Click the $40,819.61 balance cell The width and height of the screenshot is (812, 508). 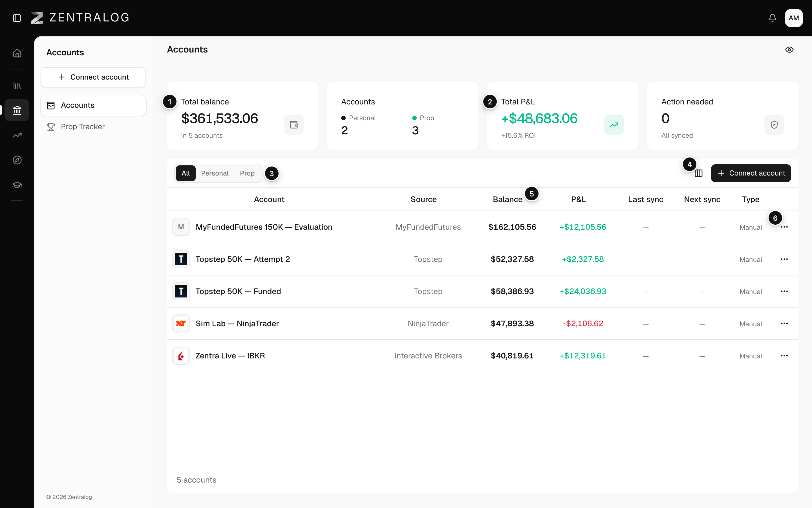point(512,356)
